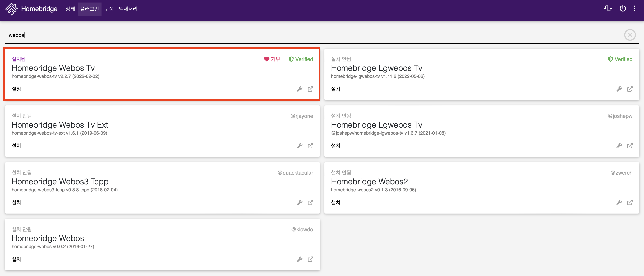Open external link icon for Homebridge Webos2
The image size is (644, 276).
[630, 202]
